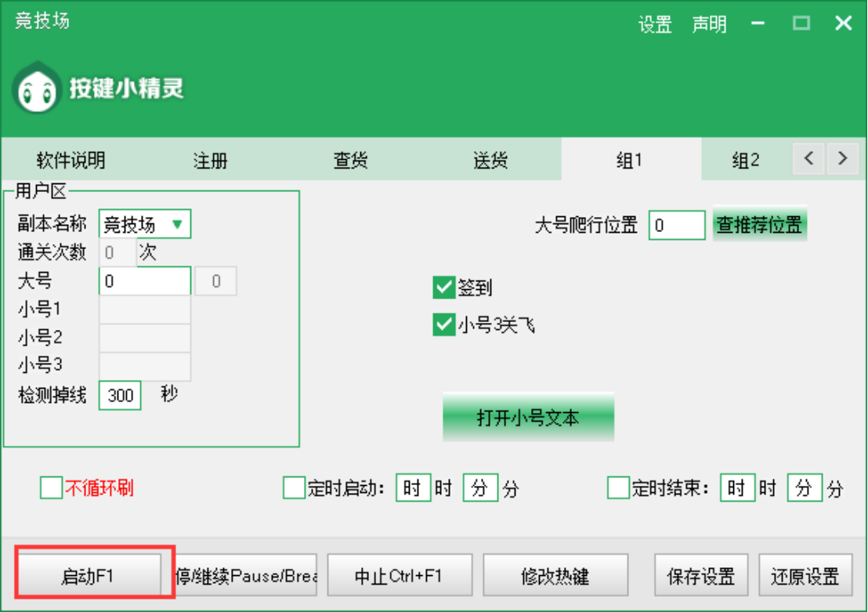
Task: Enable the 定时启动 checkbox
Action: click(x=294, y=488)
